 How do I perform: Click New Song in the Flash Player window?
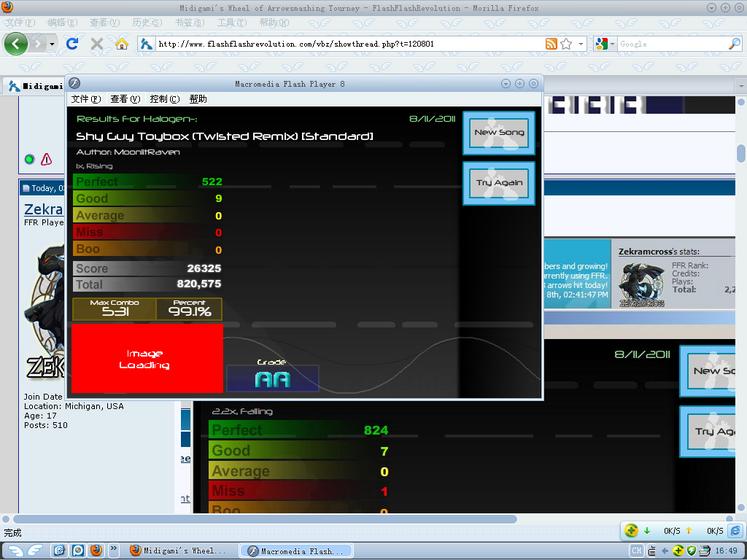(499, 132)
